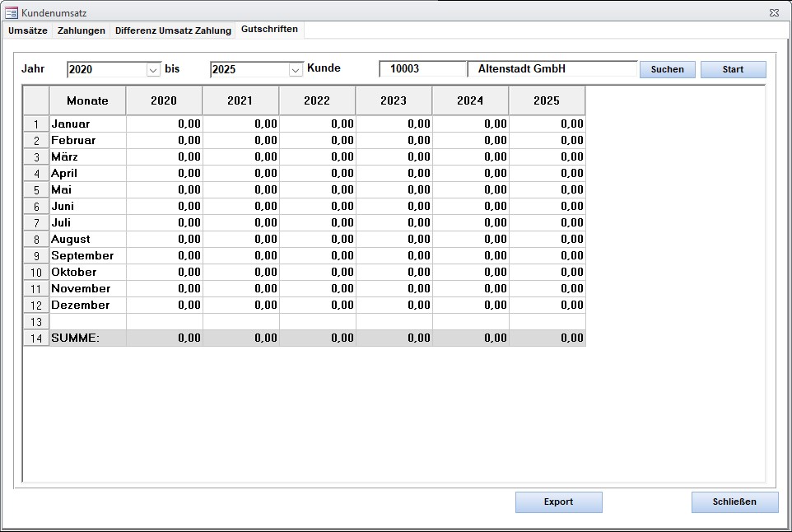This screenshot has width=792, height=532.
Task: Click the Gutschriften tab
Action: point(269,30)
